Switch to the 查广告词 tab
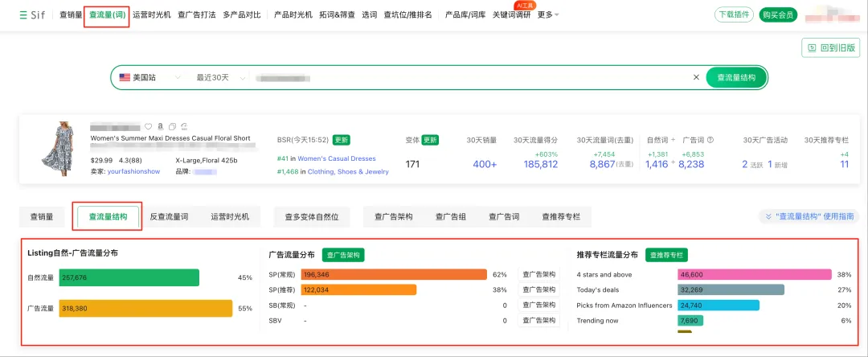 click(504, 217)
